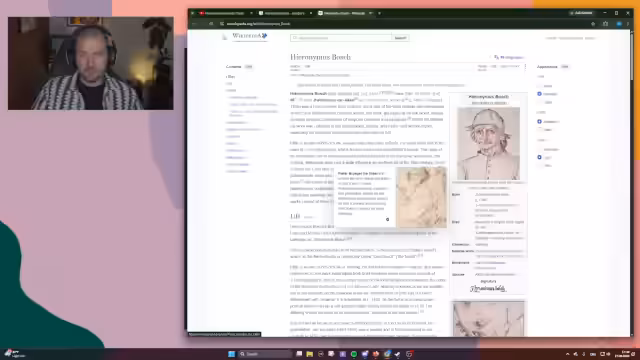Close the first YouTube browser tab
This screenshot has height=360, width=640.
[251, 13]
